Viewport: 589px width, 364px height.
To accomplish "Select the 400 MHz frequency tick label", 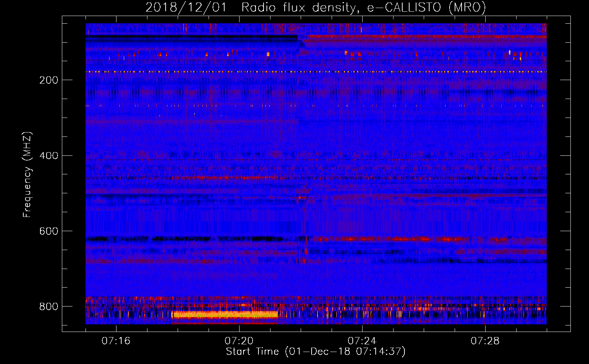I will coord(48,156).
